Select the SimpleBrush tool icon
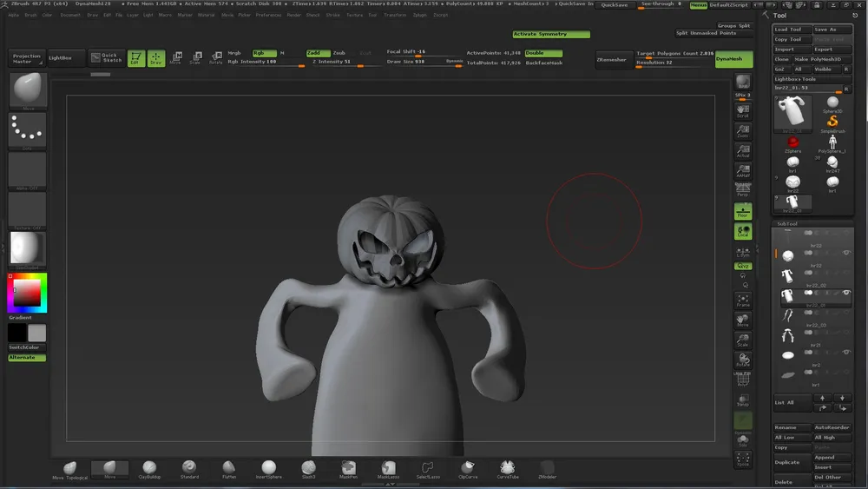Viewport: 868px width, 489px height. pos(832,121)
